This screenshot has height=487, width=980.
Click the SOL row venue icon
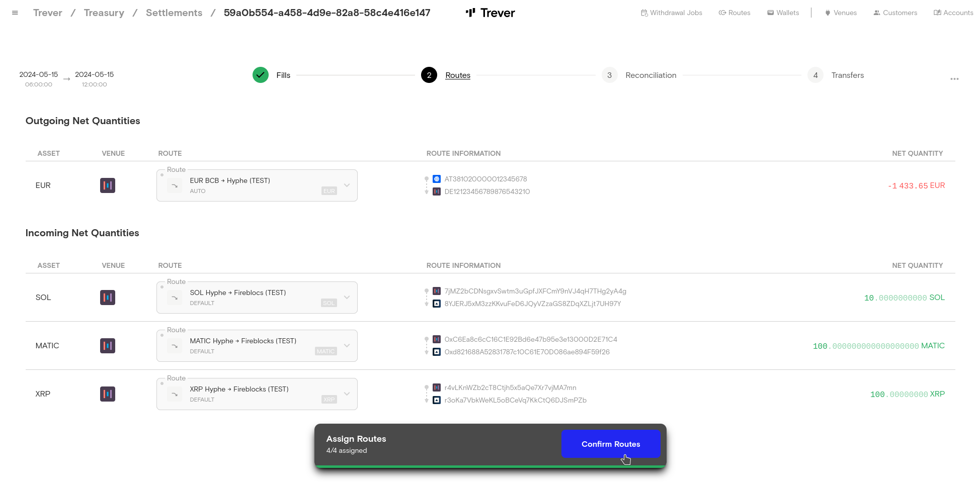108,298
